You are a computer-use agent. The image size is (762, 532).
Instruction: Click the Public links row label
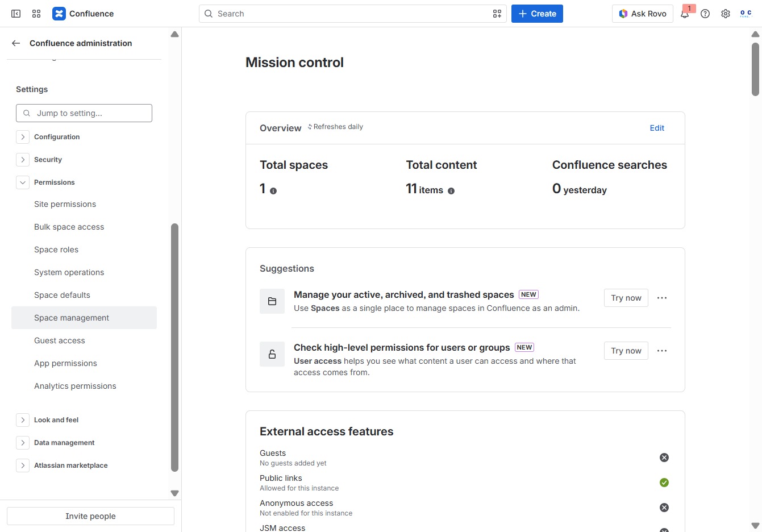(x=281, y=478)
